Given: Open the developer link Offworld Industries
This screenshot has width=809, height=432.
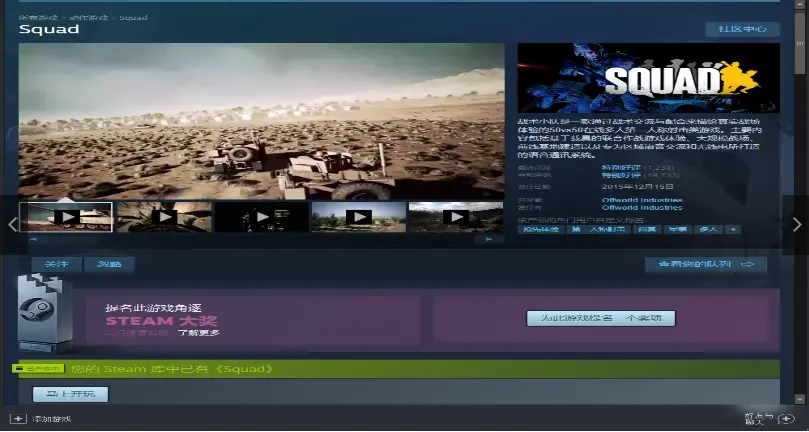Looking at the screenshot, I should 642,200.
